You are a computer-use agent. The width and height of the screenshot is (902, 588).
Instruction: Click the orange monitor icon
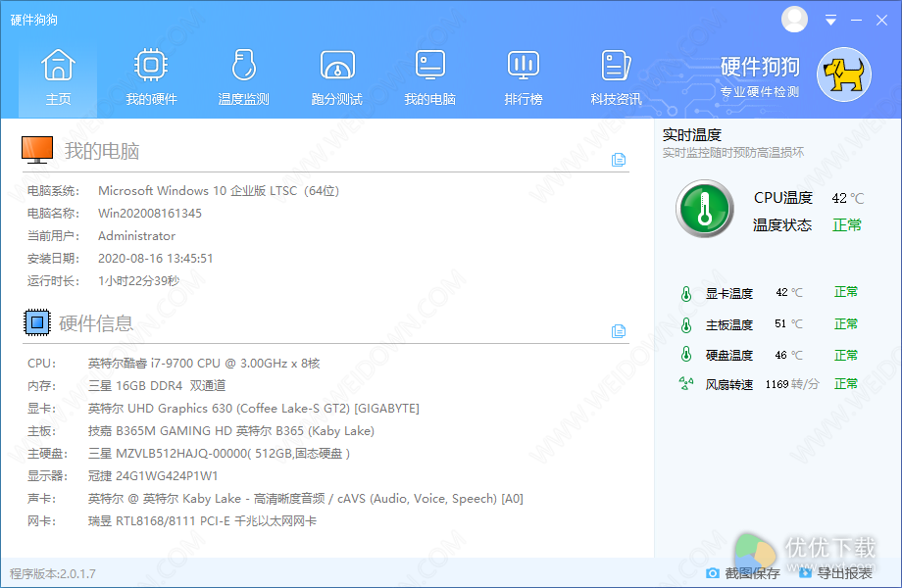coord(37,149)
